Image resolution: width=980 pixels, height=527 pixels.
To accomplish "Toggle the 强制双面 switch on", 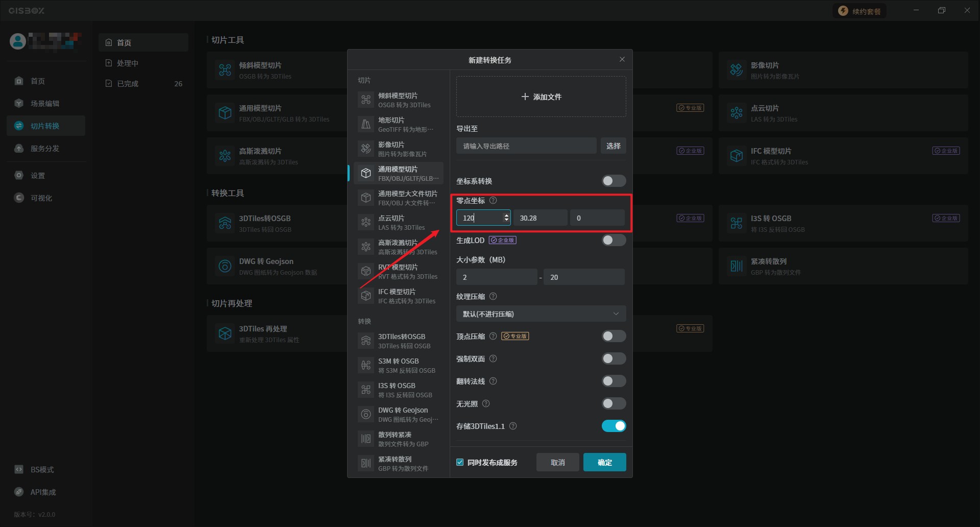I will (613, 358).
